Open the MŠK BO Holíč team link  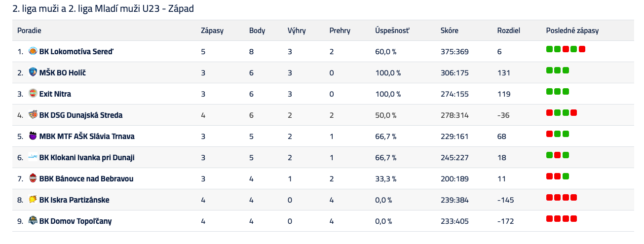[63, 72]
